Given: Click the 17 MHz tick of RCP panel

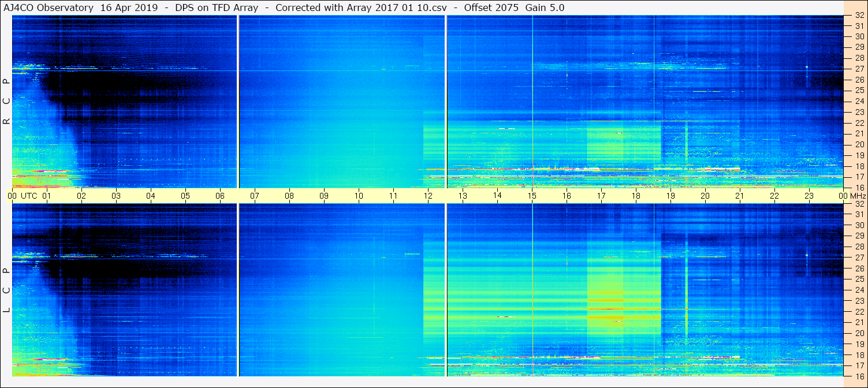Looking at the screenshot, I should [859, 177].
